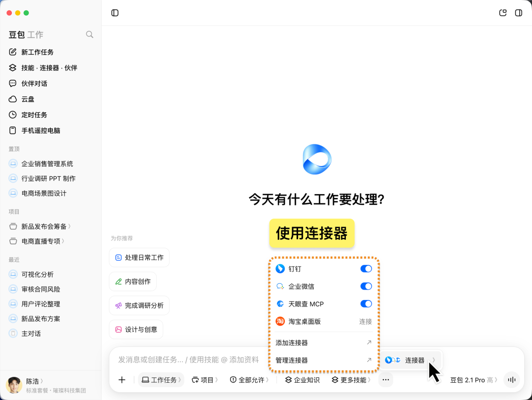Click the 陈浩 user avatar

[14, 385]
